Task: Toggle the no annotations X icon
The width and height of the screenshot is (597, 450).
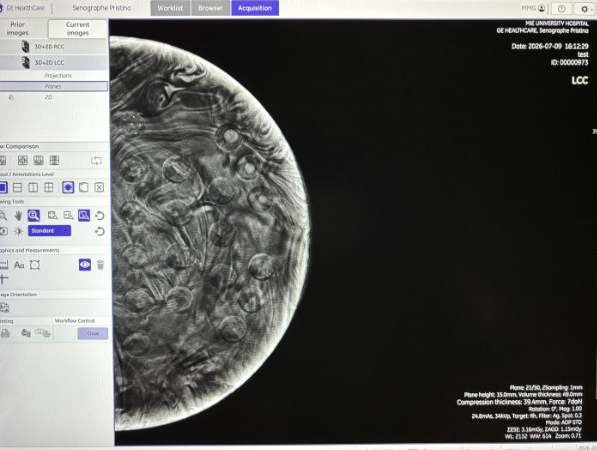Action: 99,187
